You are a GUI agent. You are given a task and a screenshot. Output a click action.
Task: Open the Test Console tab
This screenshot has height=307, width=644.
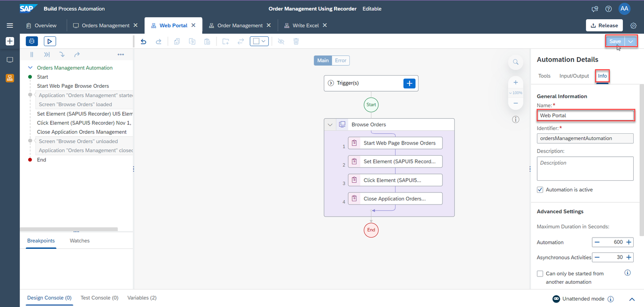coord(99,298)
